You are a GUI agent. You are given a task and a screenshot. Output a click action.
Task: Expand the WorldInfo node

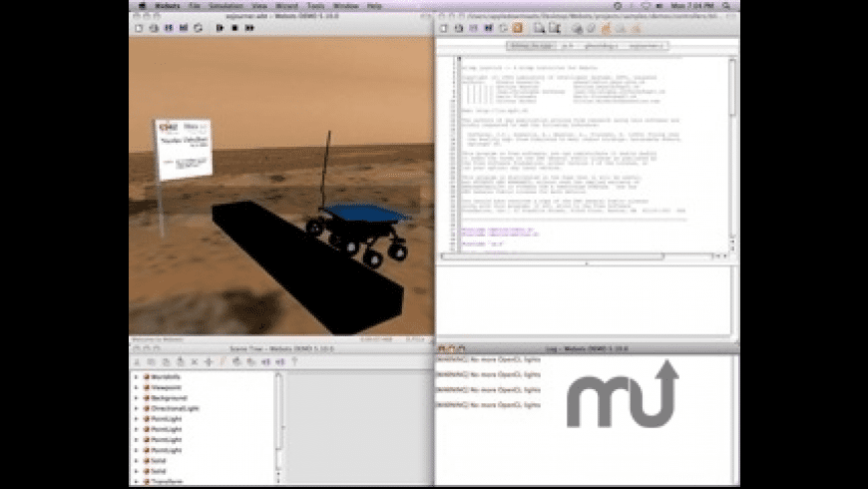136,377
